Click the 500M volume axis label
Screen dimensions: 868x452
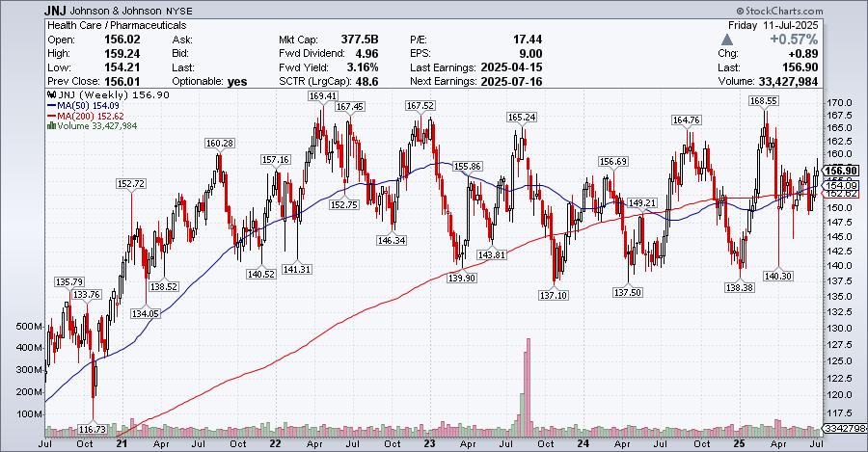click(29, 327)
